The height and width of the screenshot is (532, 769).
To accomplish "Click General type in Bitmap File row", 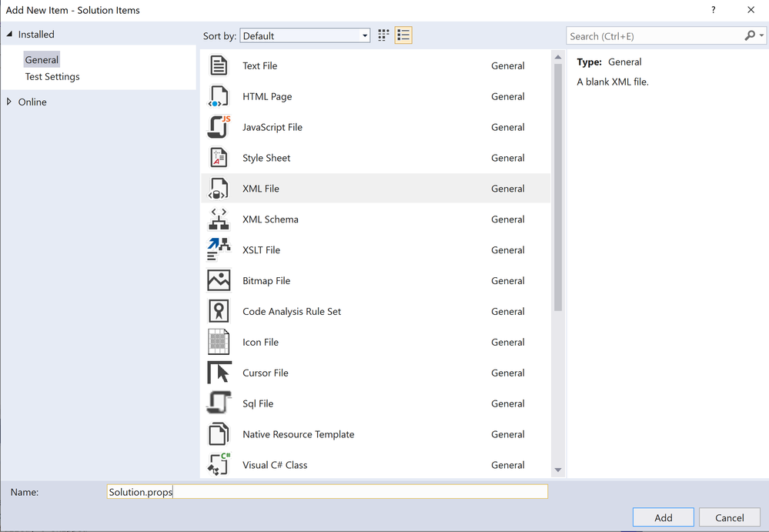I will (507, 280).
